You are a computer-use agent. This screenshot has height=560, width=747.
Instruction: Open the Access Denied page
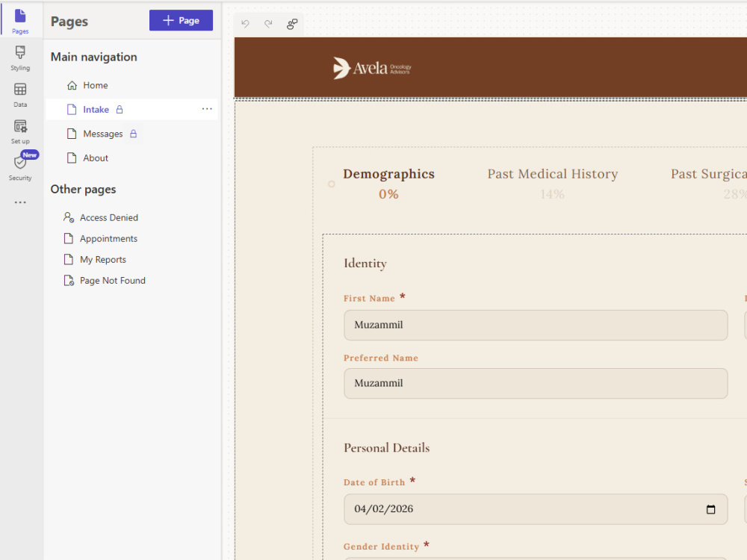pyautogui.click(x=108, y=217)
